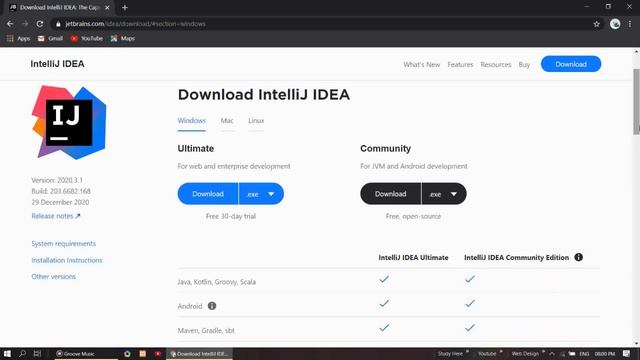Open Maps bookmark
Screen dimensions: 640x360
click(x=122, y=38)
